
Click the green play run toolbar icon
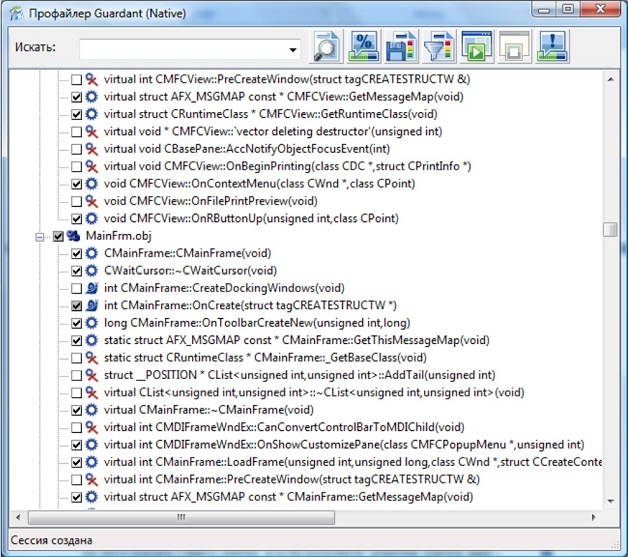click(x=478, y=47)
